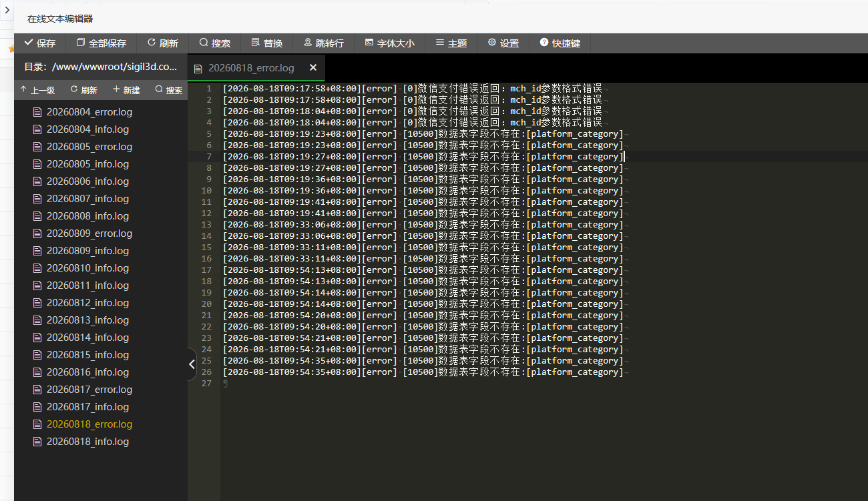Open file 20260808_info.log
The height and width of the screenshot is (501, 868).
87,216
